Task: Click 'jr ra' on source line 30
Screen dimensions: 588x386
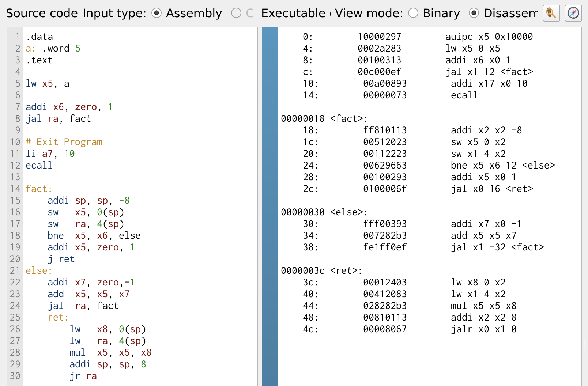Action: click(83, 376)
